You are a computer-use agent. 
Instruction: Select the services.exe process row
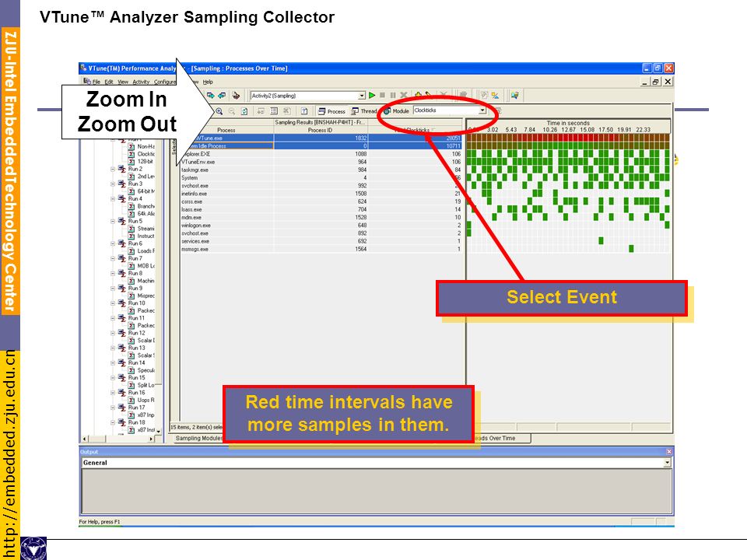click(x=321, y=241)
